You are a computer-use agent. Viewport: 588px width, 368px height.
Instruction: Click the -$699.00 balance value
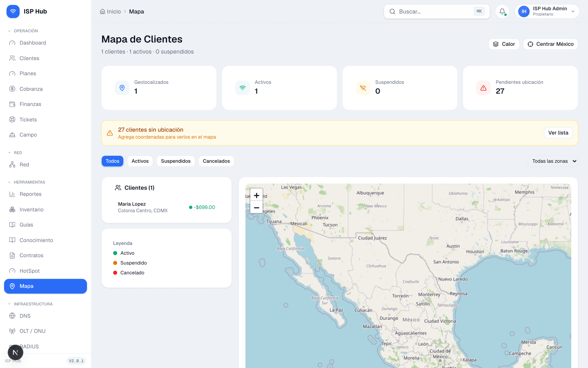point(204,207)
